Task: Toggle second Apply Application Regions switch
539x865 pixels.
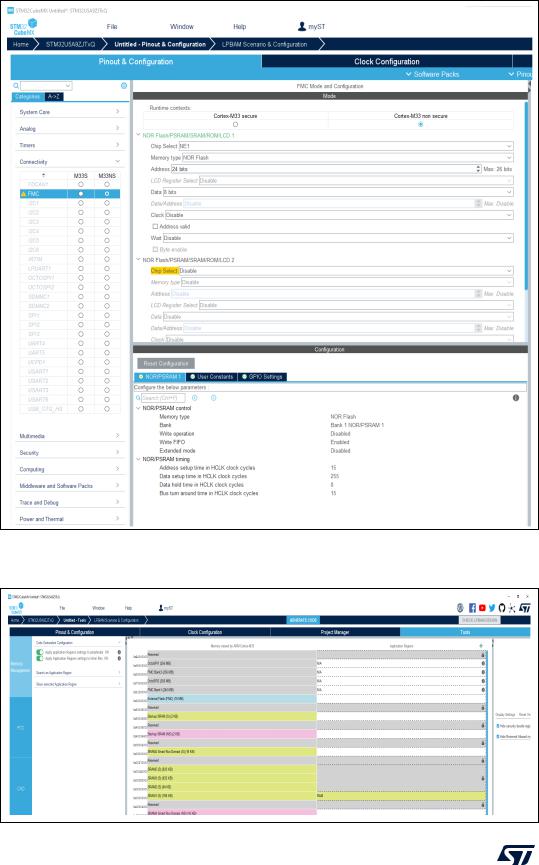Action: pos(40,659)
